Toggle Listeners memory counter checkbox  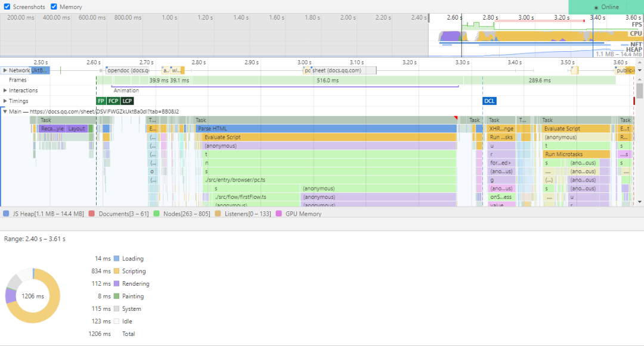[x=218, y=214]
